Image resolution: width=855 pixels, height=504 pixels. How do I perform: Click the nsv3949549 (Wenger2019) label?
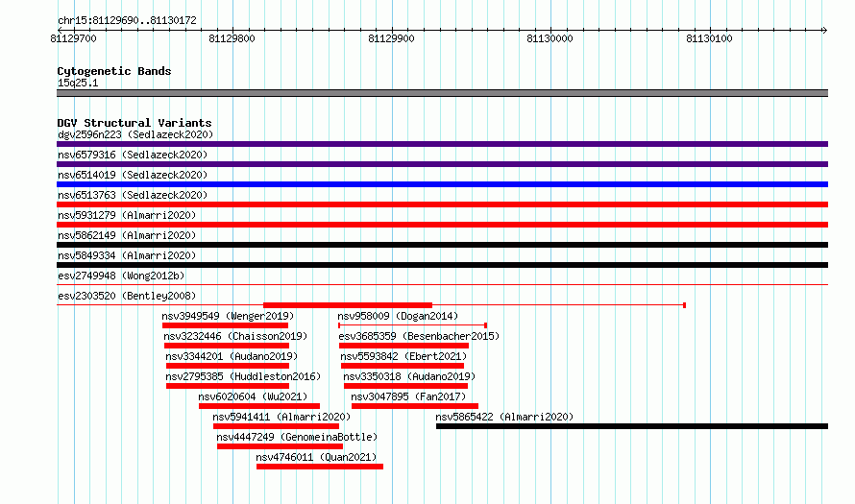click(228, 316)
